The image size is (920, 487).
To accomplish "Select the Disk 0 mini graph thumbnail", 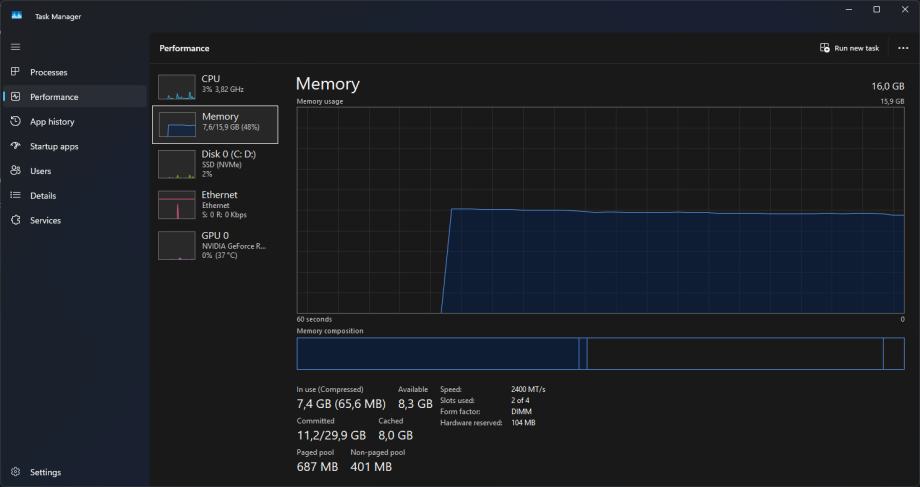I will tap(177, 164).
